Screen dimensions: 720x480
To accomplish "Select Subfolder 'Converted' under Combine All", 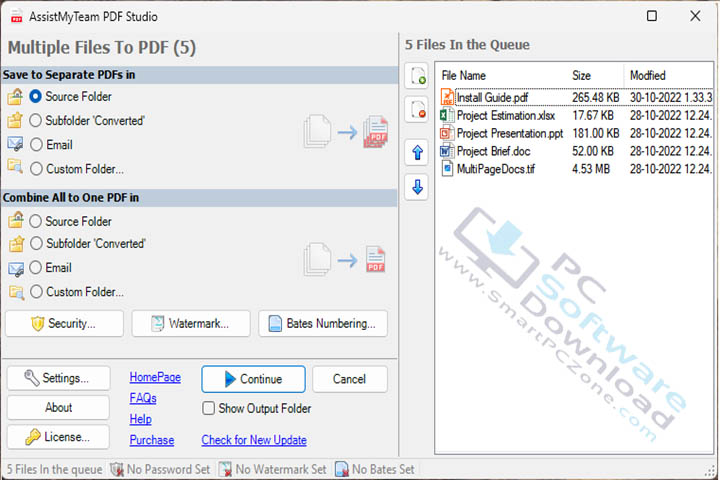I will point(36,243).
